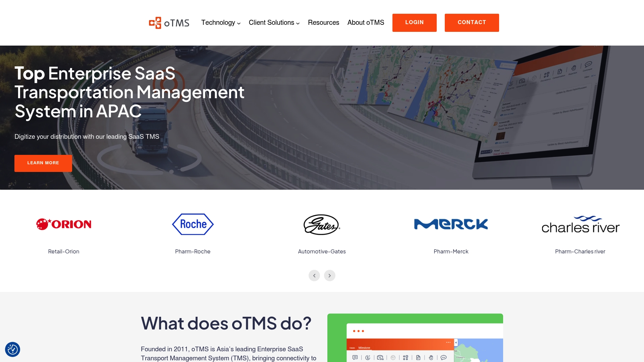This screenshot has height=362, width=644.
Task: Click the four-squares grid icon in Milestone preview
Action: tap(406, 358)
